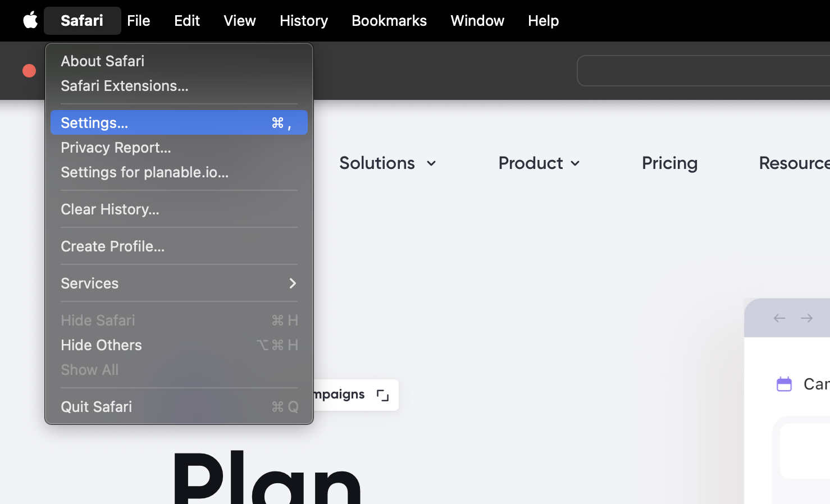Click the forward arrow in preview panel
The height and width of the screenshot is (504, 830).
click(806, 318)
